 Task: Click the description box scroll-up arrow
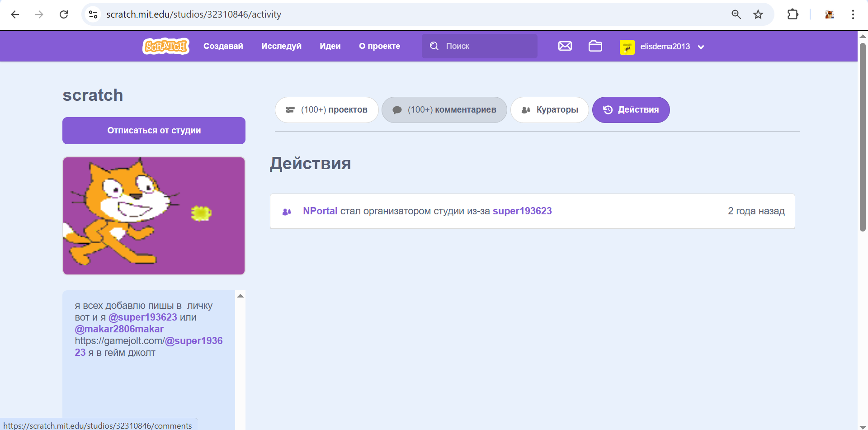point(241,296)
